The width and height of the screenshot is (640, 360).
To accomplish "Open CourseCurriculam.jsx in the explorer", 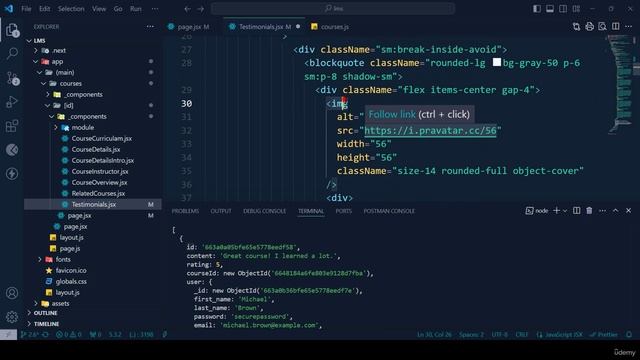I will pos(102,138).
